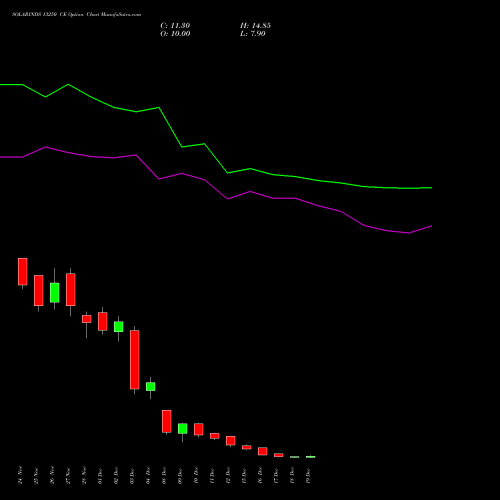Screen dimensions: 500x500
Task: Click the 19 Dec date label
Action: [x=308, y=475]
